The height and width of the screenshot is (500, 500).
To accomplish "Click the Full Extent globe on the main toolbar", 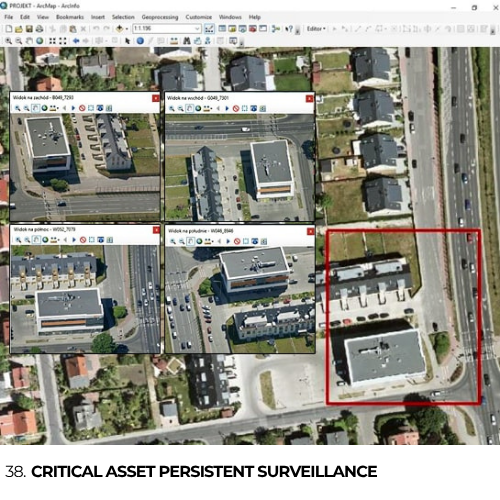I will [40, 41].
